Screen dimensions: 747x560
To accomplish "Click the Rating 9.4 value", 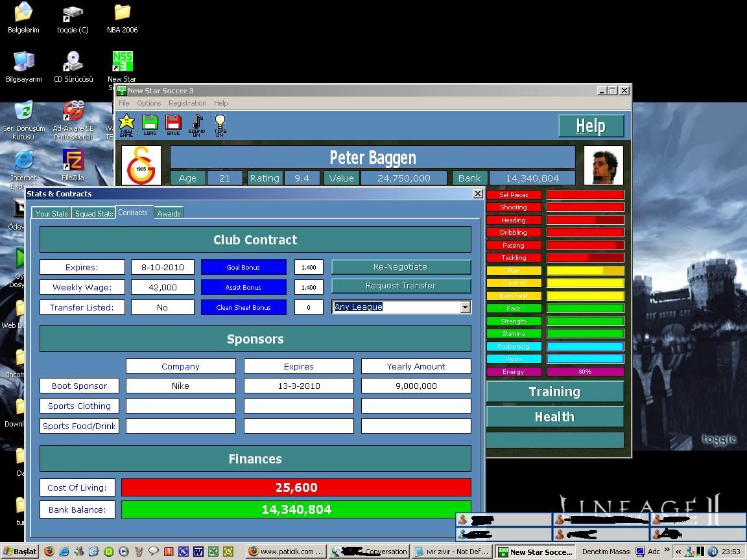I will click(x=302, y=178).
